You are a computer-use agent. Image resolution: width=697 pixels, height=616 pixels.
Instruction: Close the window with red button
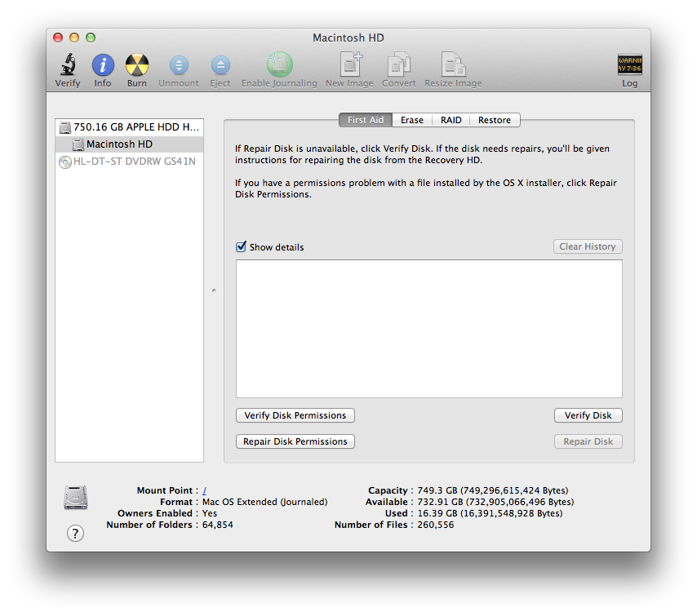tap(58, 38)
